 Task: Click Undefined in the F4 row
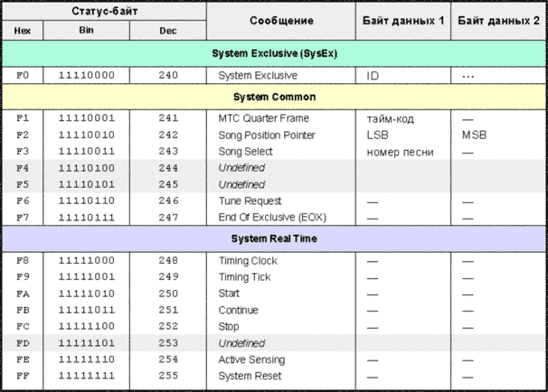coord(241,168)
